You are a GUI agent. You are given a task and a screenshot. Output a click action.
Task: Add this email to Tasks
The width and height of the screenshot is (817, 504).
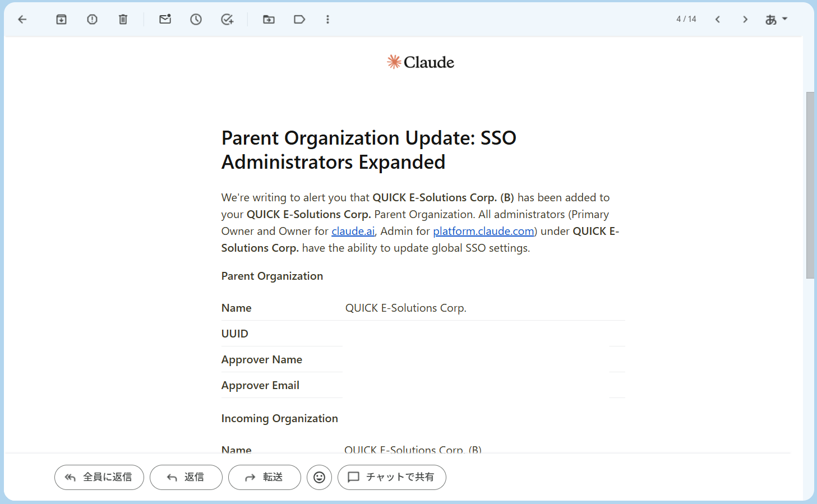click(227, 20)
